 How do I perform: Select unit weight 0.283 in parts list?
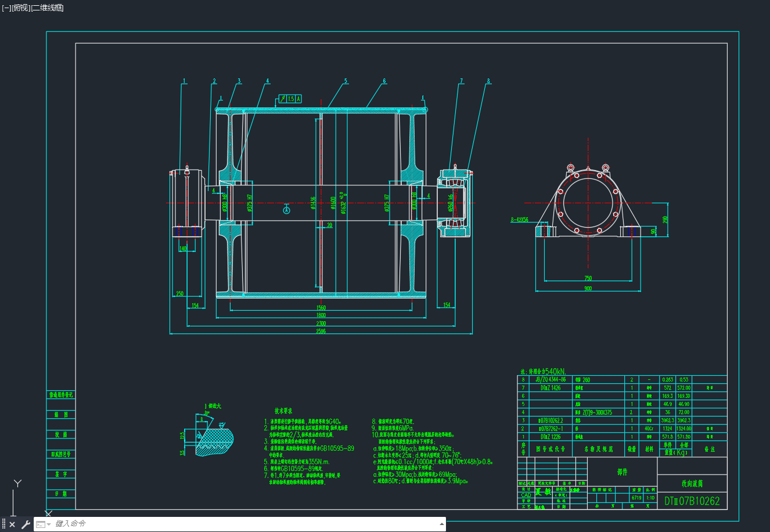[x=667, y=380]
